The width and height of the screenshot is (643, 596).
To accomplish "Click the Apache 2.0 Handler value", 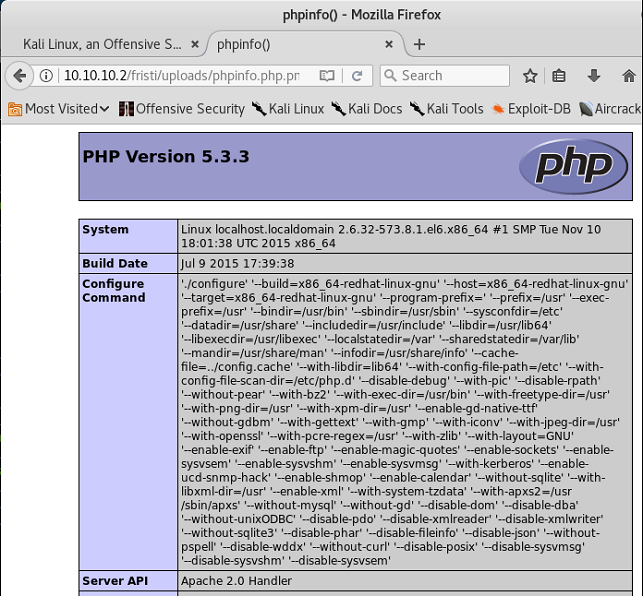I will (236, 581).
